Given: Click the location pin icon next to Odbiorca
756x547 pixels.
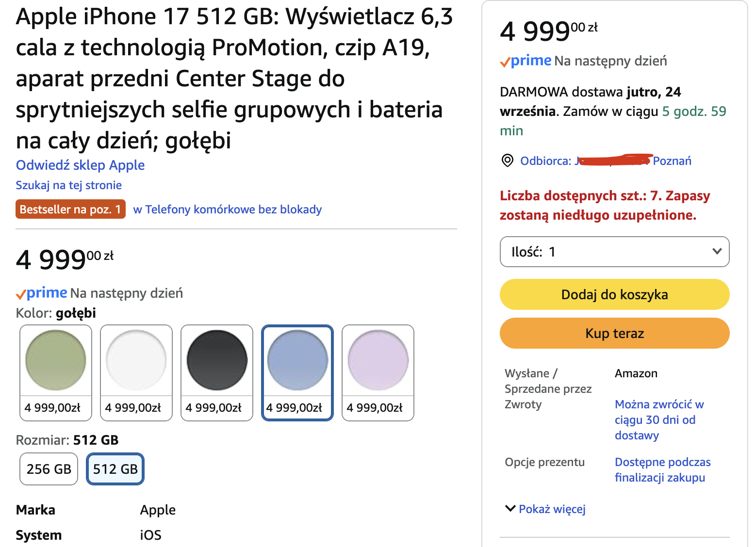Looking at the screenshot, I should [507, 161].
